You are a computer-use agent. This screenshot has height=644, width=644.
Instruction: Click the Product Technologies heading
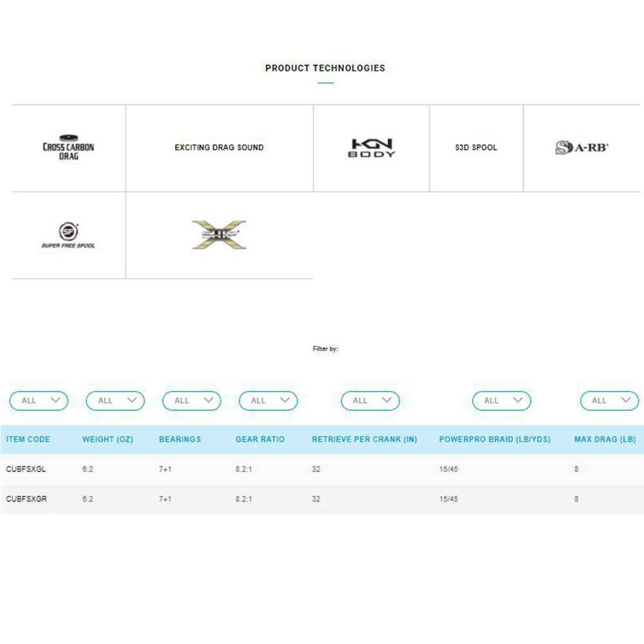coord(325,68)
